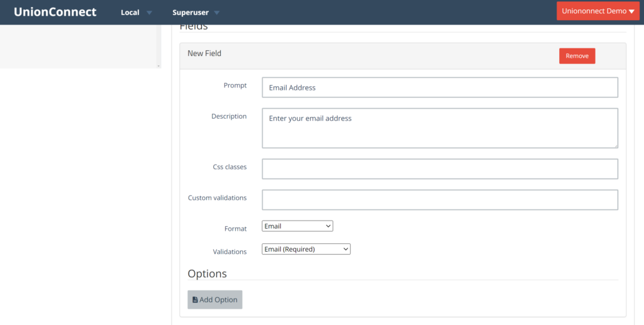
Task: Click the Uniononnect Demo caret icon
Action: tap(631, 11)
